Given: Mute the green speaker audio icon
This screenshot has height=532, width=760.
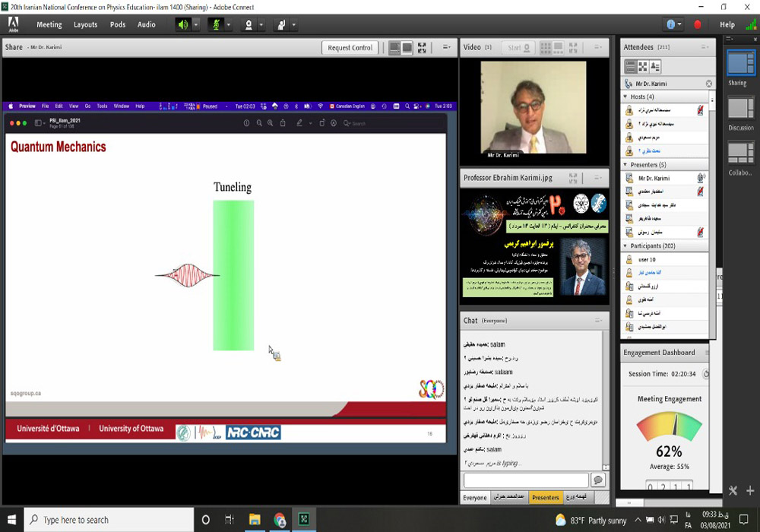Looking at the screenshot, I should pos(183,24).
